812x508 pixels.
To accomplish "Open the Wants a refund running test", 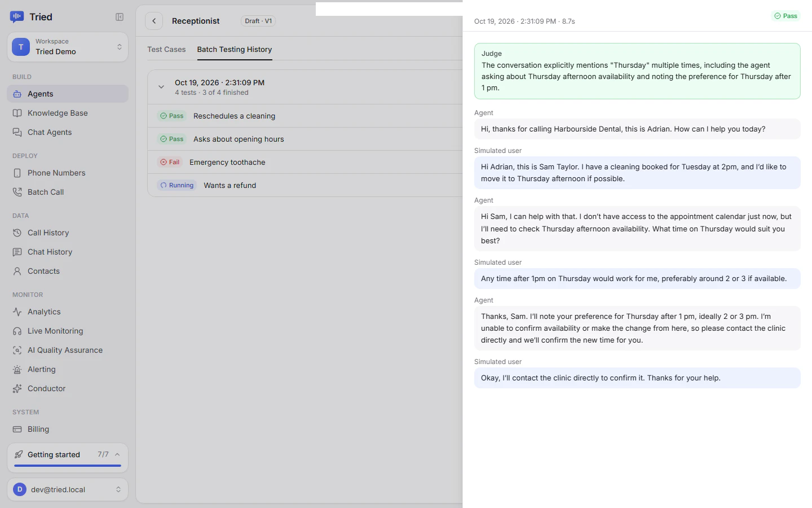I will click(x=305, y=185).
